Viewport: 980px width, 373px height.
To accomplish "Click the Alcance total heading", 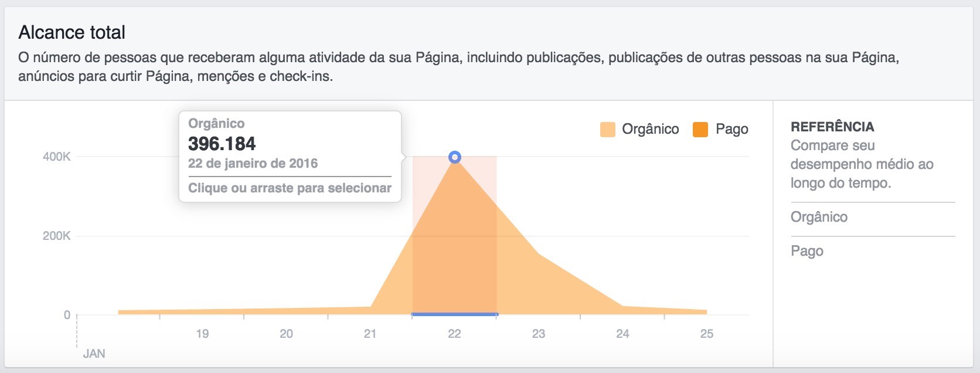I will 72,32.
